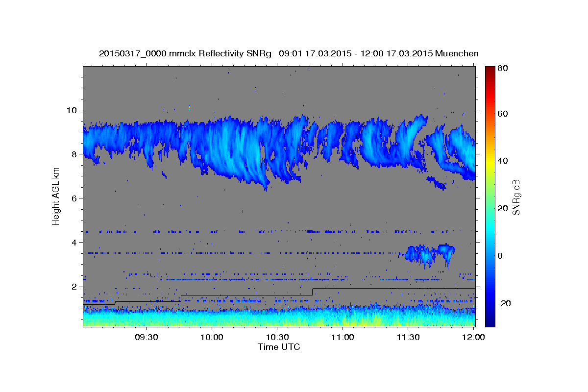Click the 10:00 time tick label

pyautogui.click(x=212, y=338)
